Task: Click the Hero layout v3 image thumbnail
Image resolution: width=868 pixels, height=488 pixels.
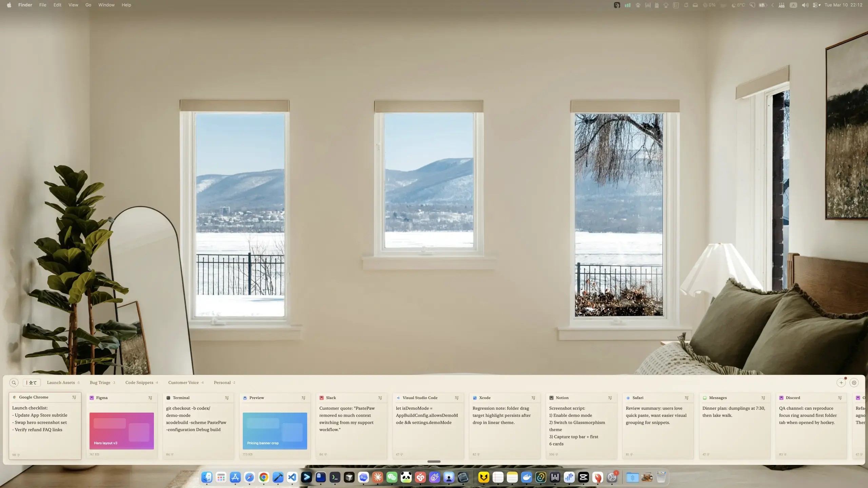Action: (121, 431)
